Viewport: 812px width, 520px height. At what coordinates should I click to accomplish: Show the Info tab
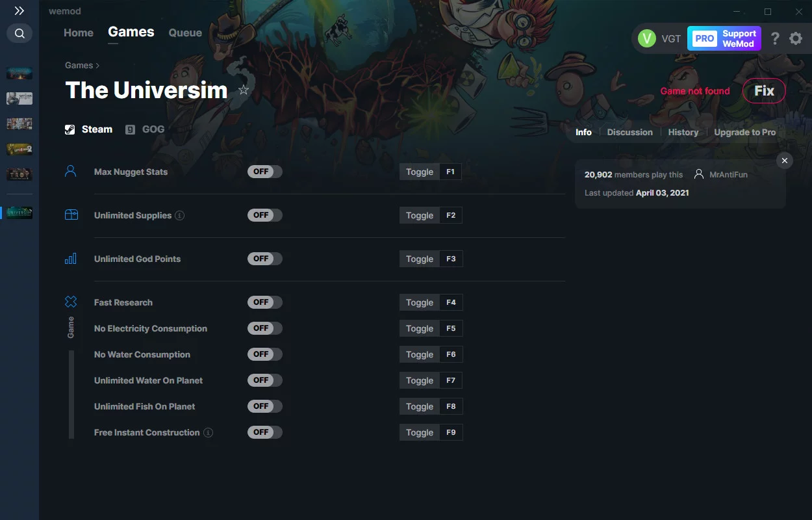(583, 132)
